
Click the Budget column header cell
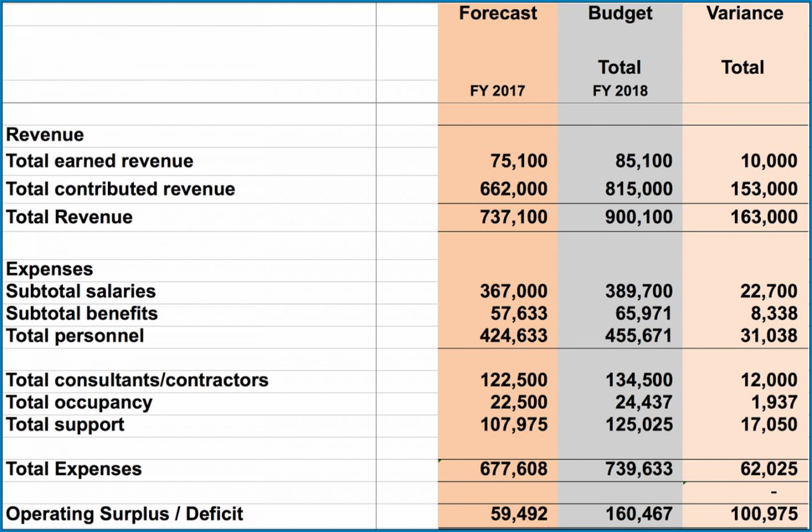tap(620, 13)
